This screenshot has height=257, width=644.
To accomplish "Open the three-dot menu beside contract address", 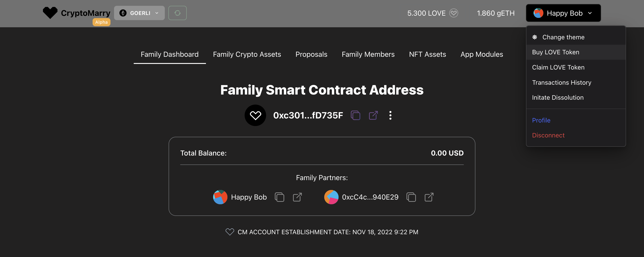I will click(390, 115).
